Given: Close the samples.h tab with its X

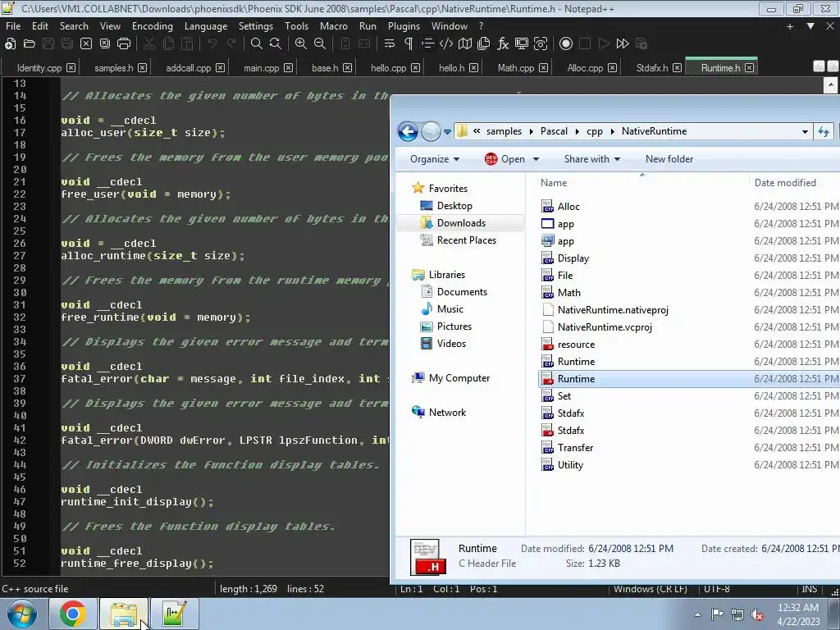Looking at the screenshot, I should [x=142, y=68].
